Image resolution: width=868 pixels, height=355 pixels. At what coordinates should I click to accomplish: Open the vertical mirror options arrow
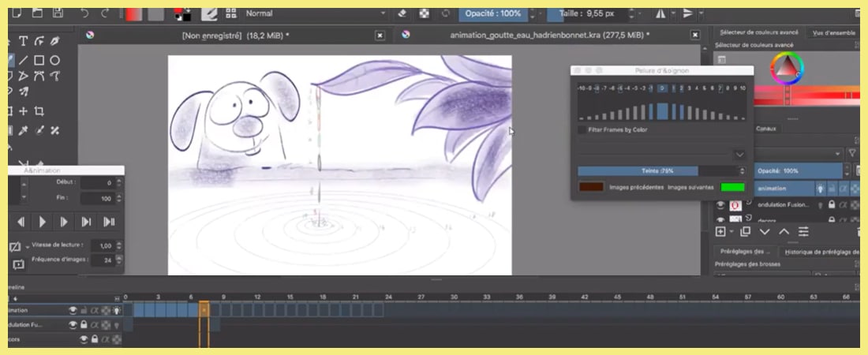click(702, 13)
